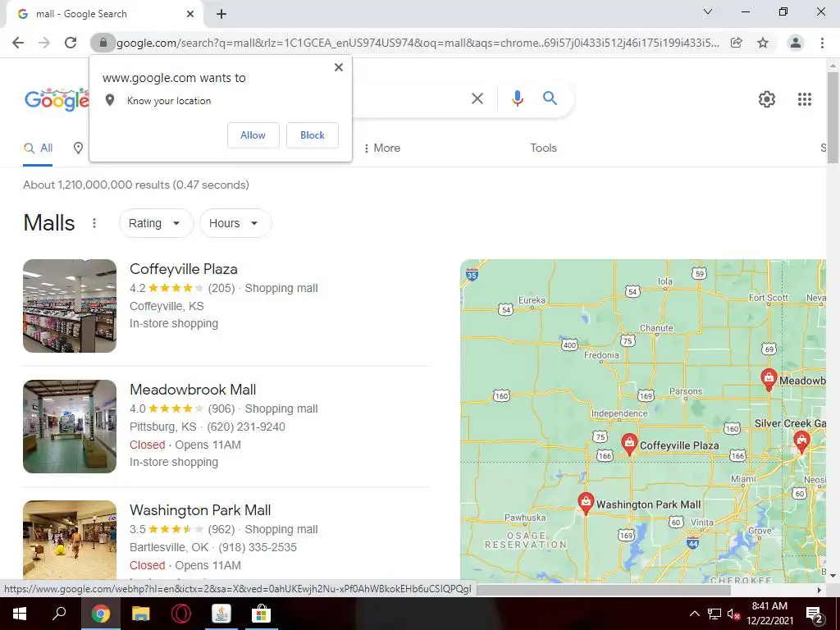840x630 pixels.
Task: Click Meadowbrook Mall photo thumbnail
Action: pyautogui.click(x=70, y=427)
